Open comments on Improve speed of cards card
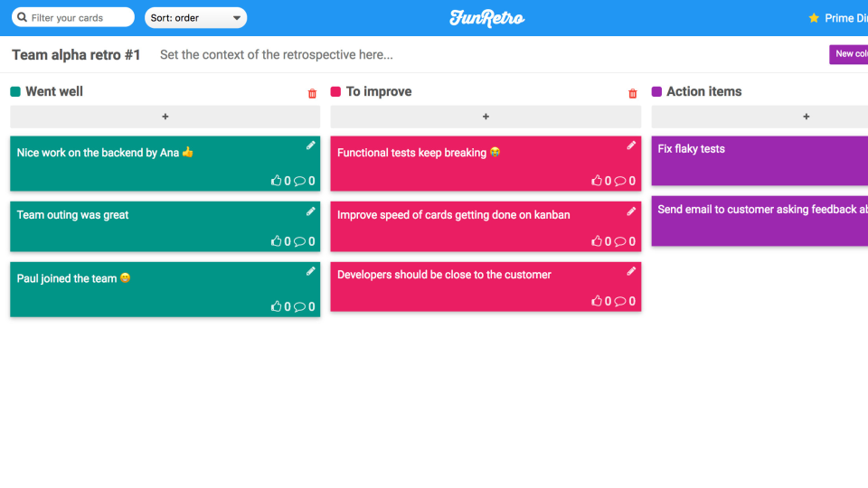 click(620, 241)
